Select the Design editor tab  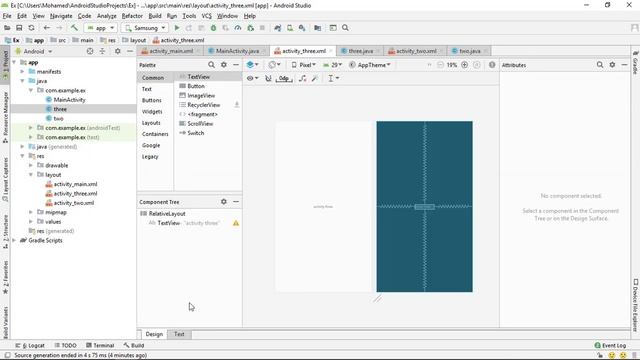coord(154,334)
